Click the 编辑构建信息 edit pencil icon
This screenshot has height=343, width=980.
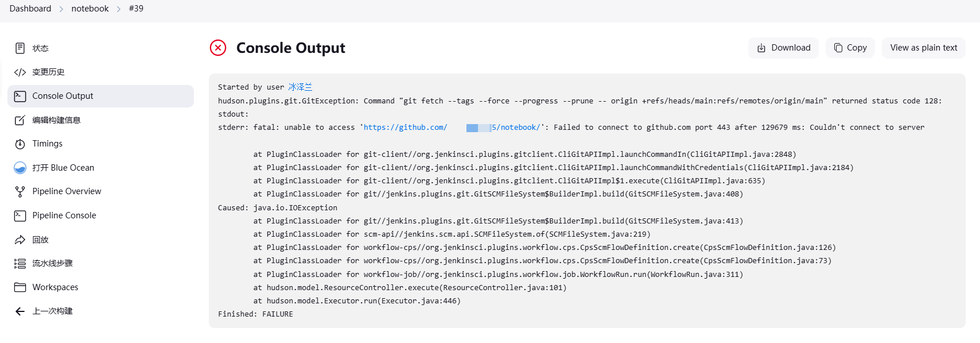(x=20, y=120)
